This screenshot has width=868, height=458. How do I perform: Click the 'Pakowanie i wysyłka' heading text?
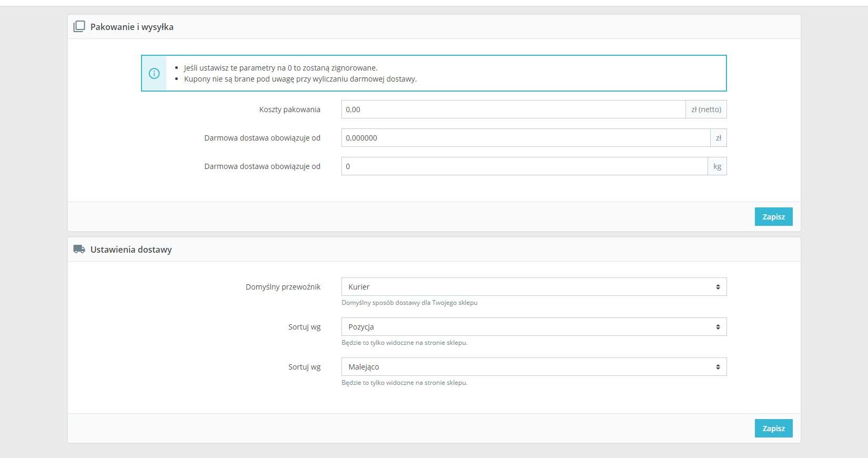[132, 27]
